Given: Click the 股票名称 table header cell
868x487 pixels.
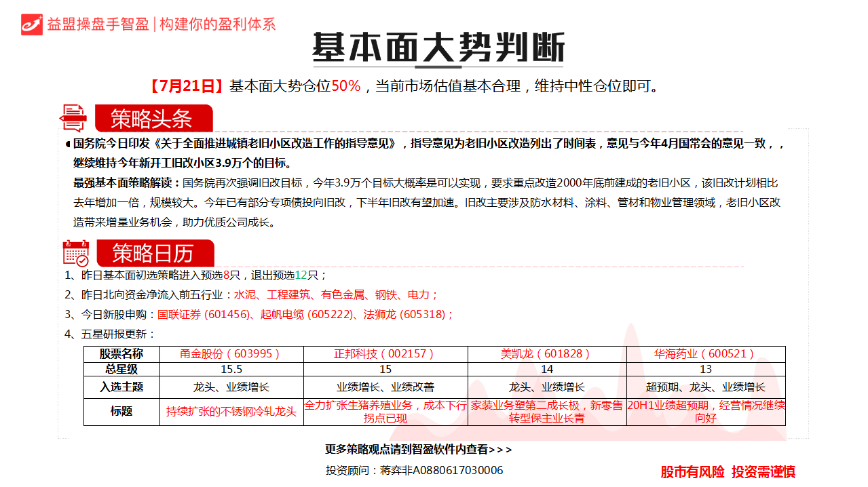Looking at the screenshot, I should [x=121, y=354].
